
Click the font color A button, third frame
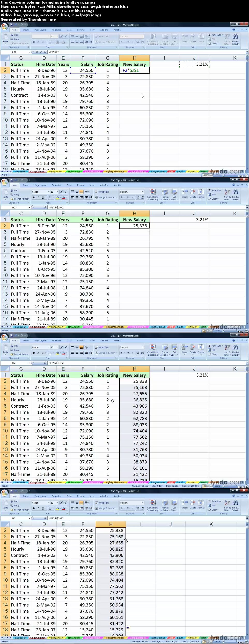pos(64,353)
